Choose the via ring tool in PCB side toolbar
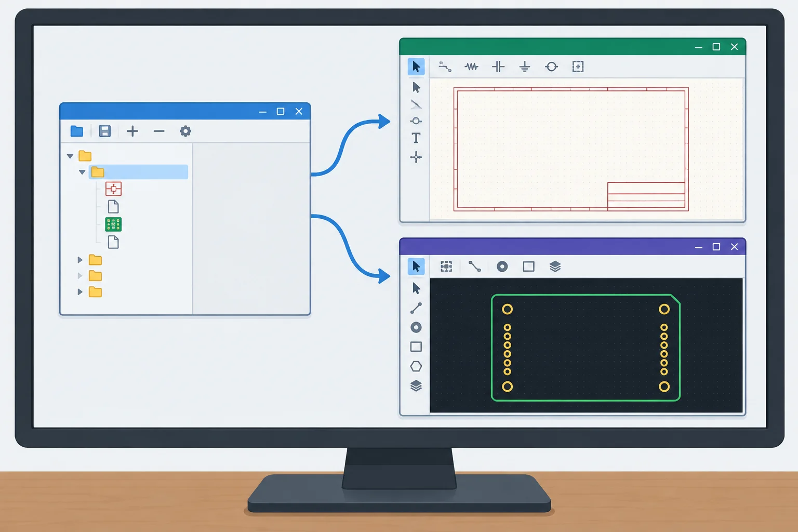Image resolution: width=798 pixels, height=532 pixels. coord(416,327)
